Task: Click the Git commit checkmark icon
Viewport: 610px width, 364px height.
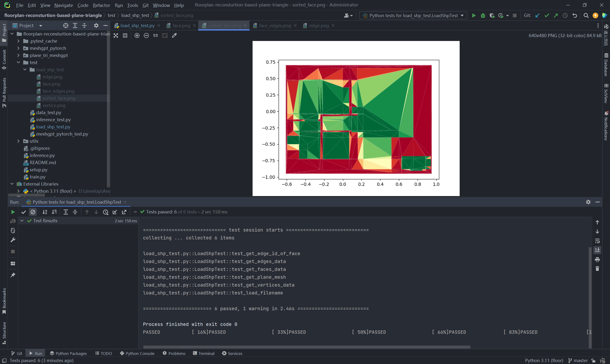Action: coord(546,15)
